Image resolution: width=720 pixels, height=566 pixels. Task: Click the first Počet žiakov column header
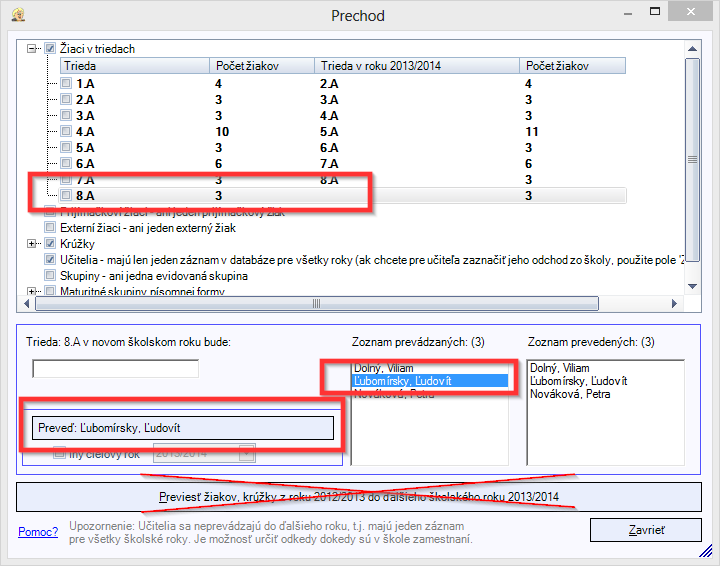pyautogui.click(x=262, y=66)
